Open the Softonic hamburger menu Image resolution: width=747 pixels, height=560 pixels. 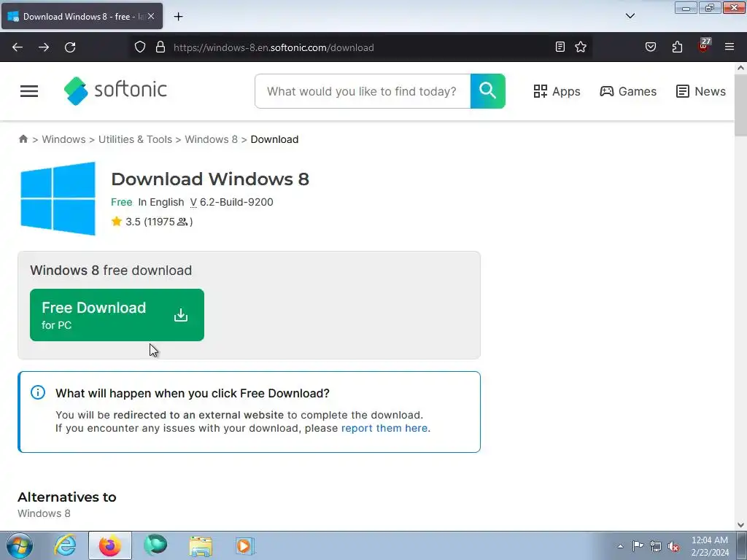pos(29,91)
